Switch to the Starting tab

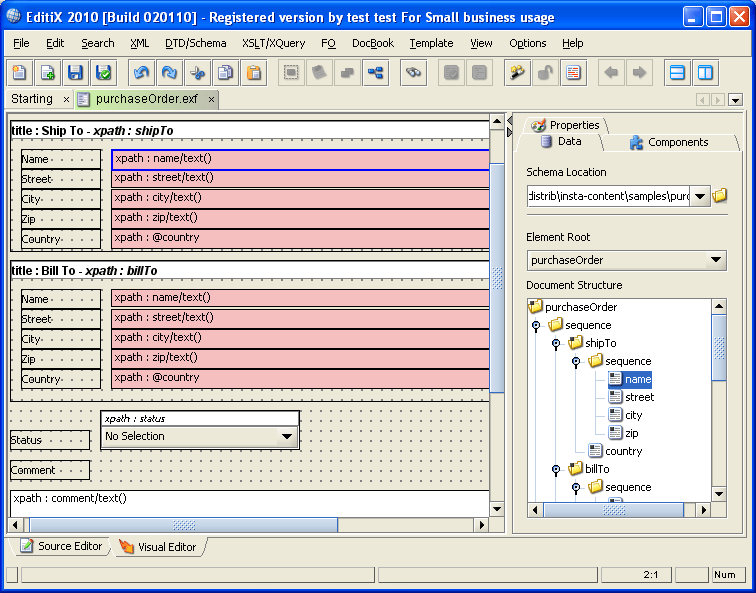click(32, 99)
